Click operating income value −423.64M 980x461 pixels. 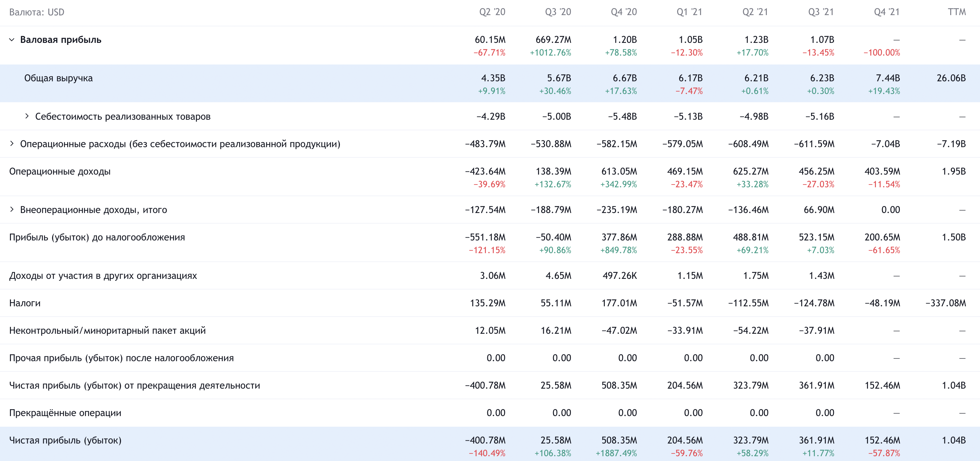click(x=485, y=171)
